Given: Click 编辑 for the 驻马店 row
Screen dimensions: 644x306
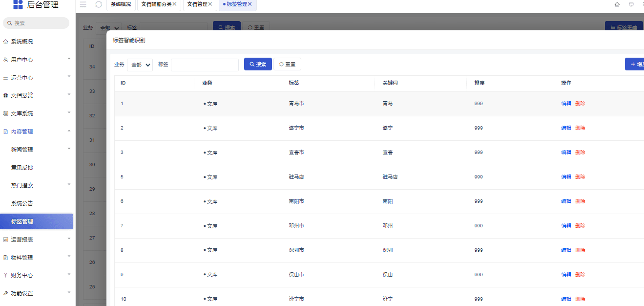Looking at the screenshot, I should pos(566,177).
